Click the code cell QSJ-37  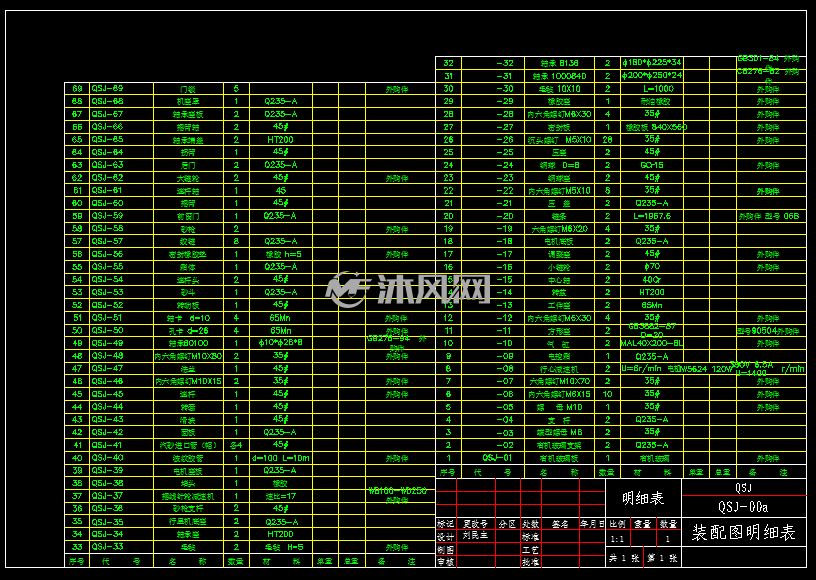(108, 496)
